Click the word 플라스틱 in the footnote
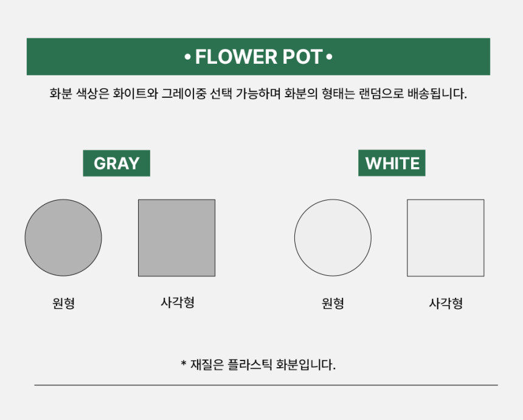Screen dimensions: 523x420 pyautogui.click(x=249, y=365)
